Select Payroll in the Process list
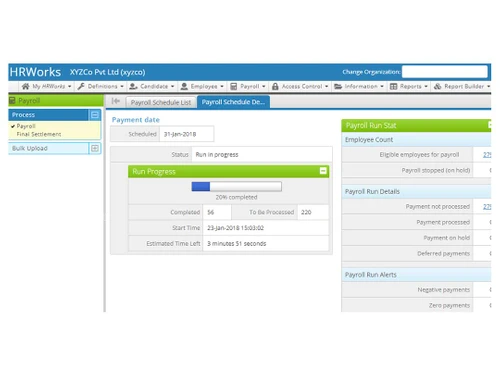This screenshot has height=375, width=500. pos(26,126)
